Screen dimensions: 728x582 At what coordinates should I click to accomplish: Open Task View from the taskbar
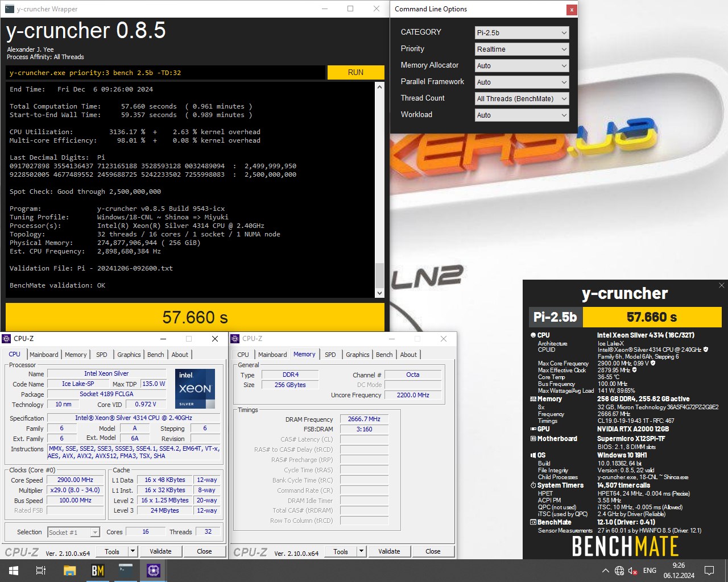pyautogui.click(x=41, y=571)
